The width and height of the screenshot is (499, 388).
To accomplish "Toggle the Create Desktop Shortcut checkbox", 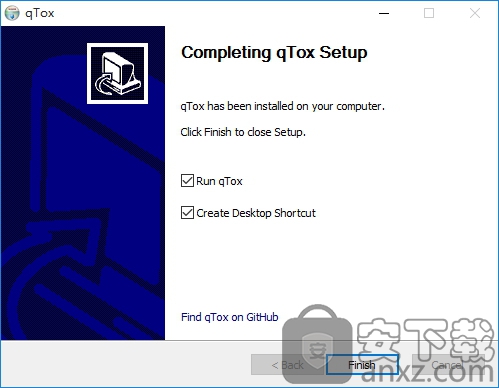I will pos(187,213).
